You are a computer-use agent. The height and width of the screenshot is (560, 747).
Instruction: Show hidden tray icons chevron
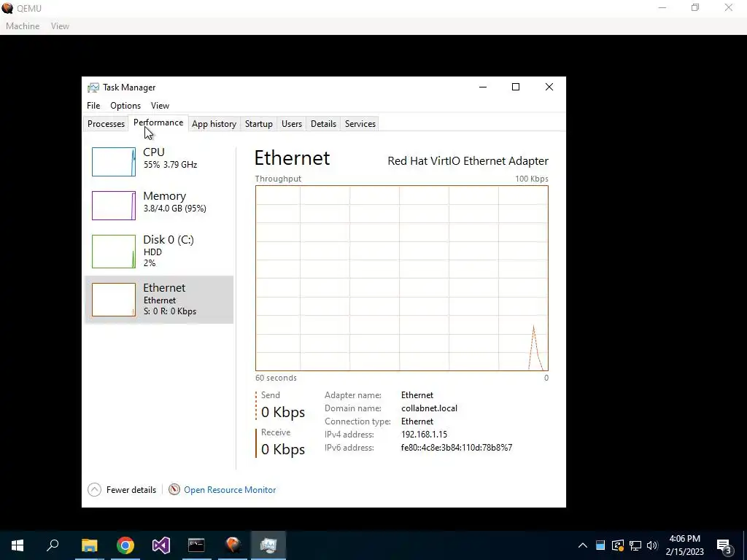[x=583, y=545]
